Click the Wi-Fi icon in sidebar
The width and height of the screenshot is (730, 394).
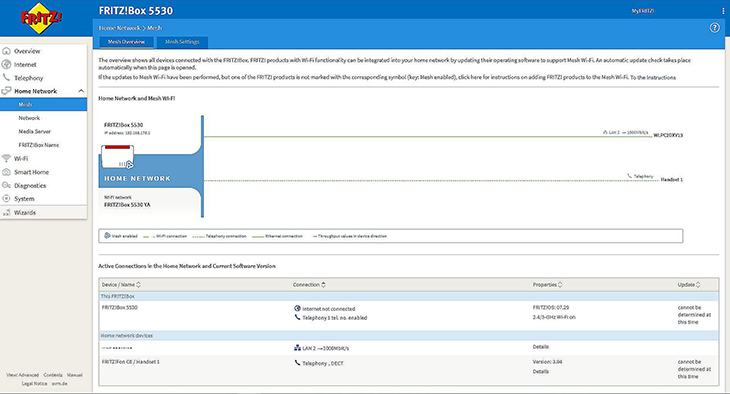coord(7,158)
